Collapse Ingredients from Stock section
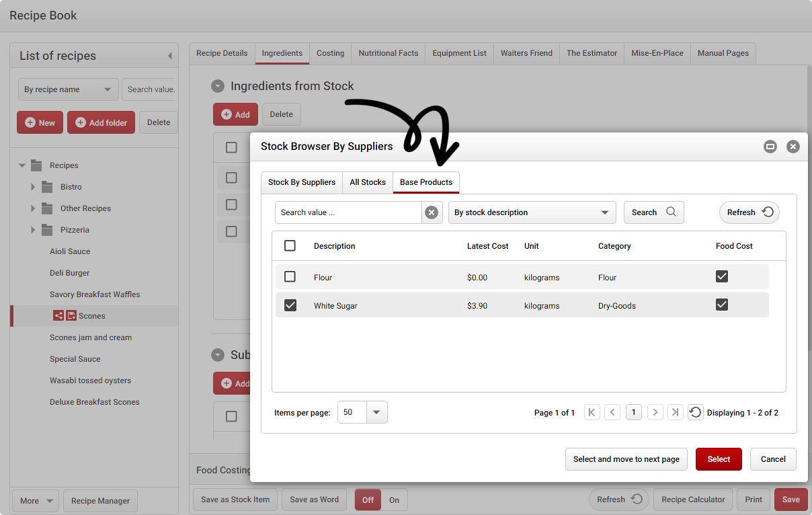This screenshot has width=812, height=515. 218,86
